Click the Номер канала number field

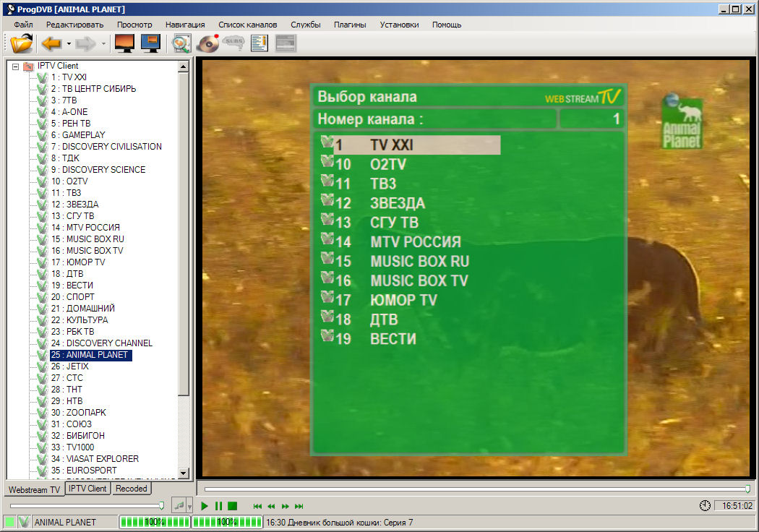(591, 119)
